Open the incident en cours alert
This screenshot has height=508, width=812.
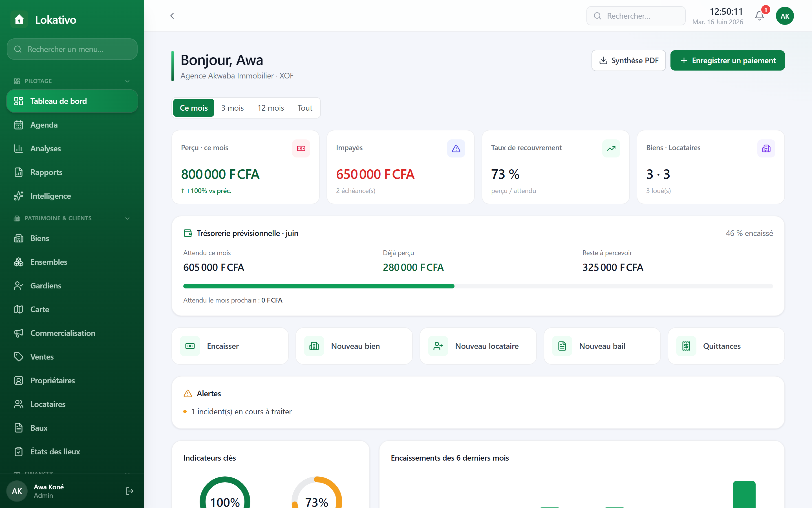(241, 411)
